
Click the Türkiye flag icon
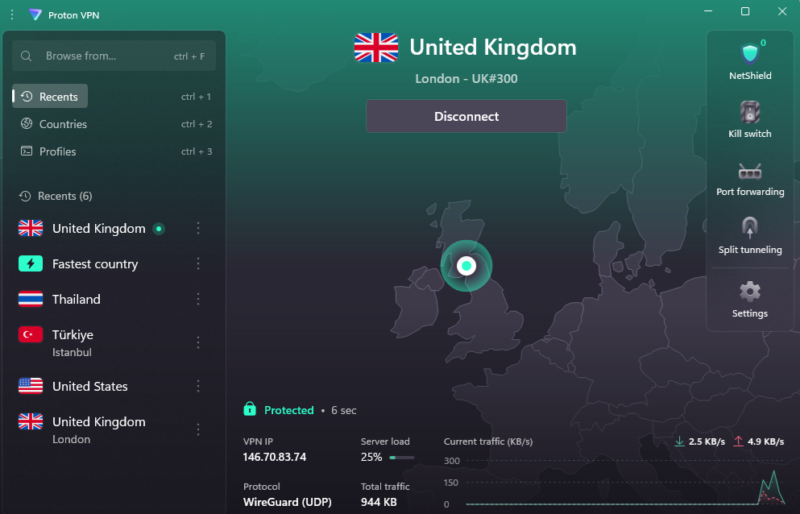[x=31, y=335]
